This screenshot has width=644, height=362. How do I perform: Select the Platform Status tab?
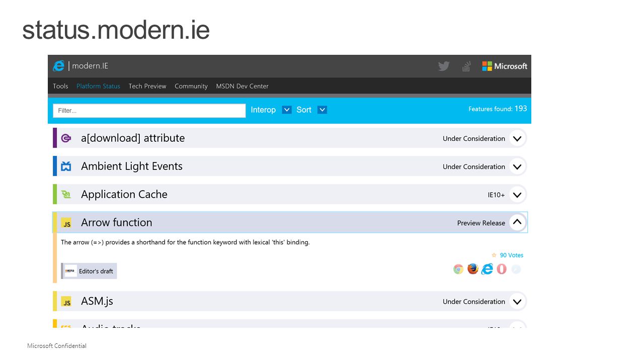[98, 86]
